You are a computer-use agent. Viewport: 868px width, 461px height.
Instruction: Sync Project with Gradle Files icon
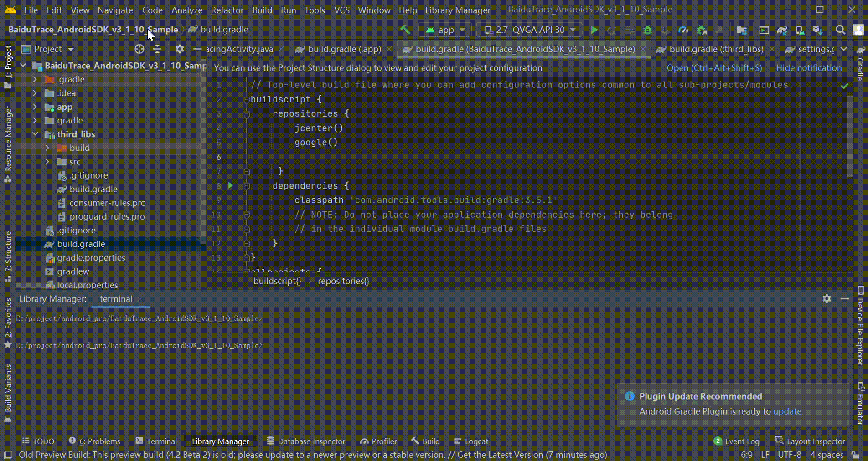782,30
